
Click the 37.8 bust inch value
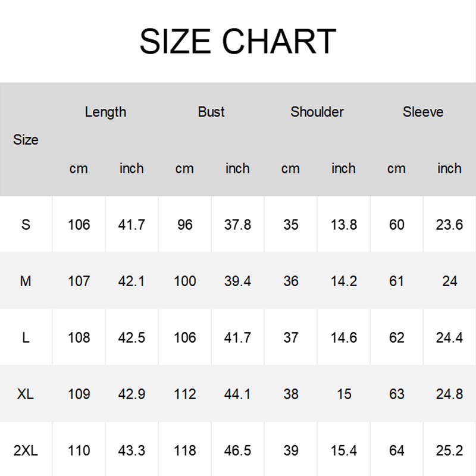[237, 225]
